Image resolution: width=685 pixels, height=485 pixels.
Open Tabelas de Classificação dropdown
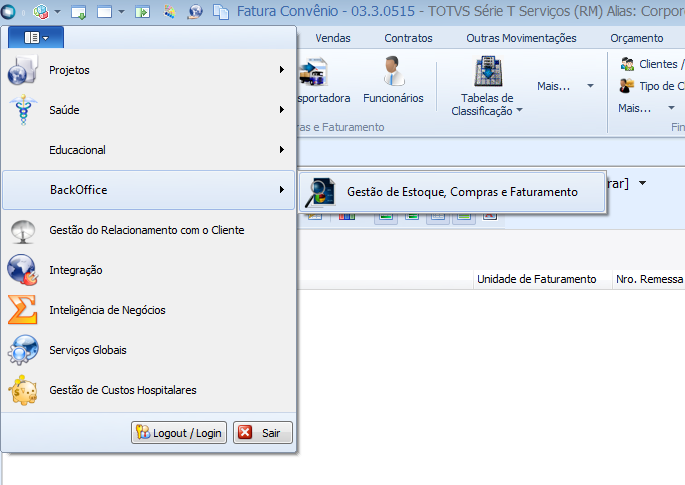click(487, 86)
